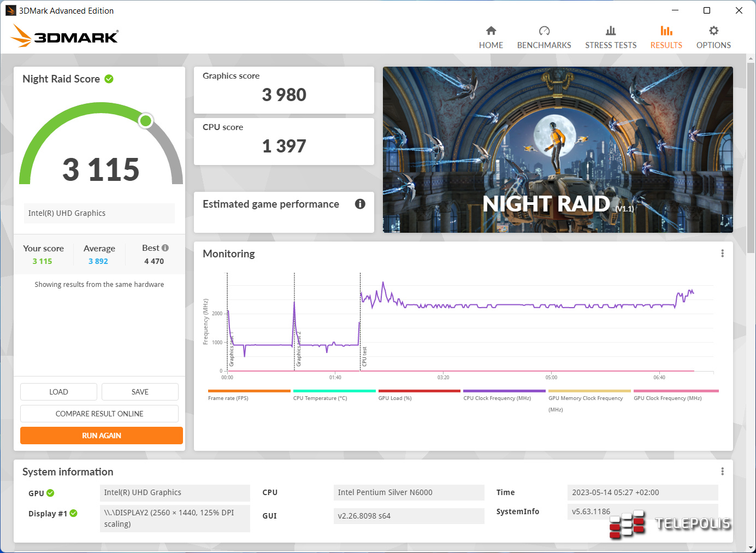Screen dimensions: 756x553
Task: Click the green check next to GPU
Action: click(51, 493)
